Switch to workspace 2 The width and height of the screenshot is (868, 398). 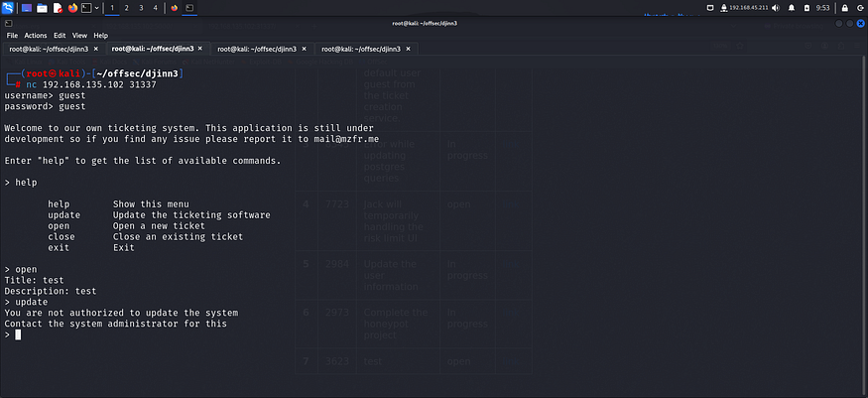pyautogui.click(x=127, y=8)
